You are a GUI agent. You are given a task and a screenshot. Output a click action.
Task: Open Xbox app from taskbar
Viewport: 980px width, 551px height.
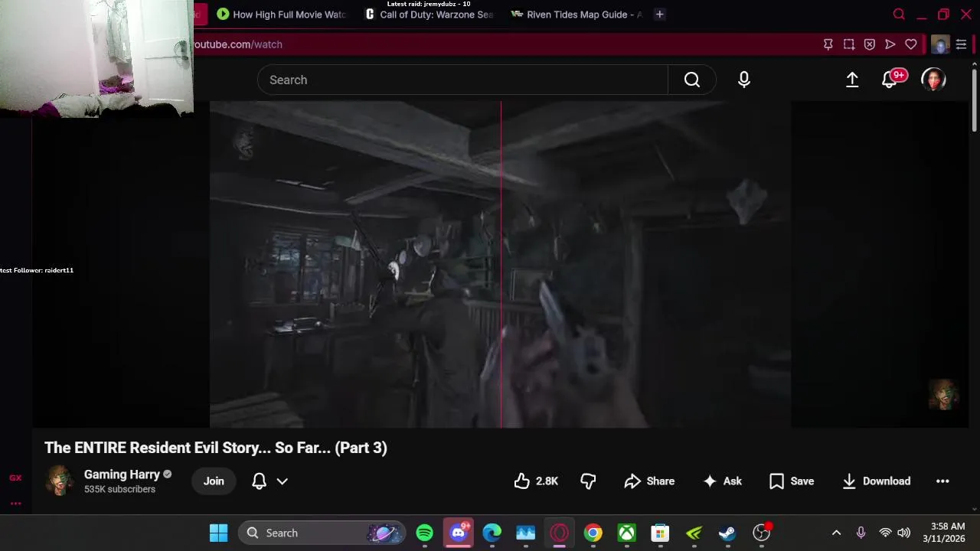pyautogui.click(x=627, y=533)
